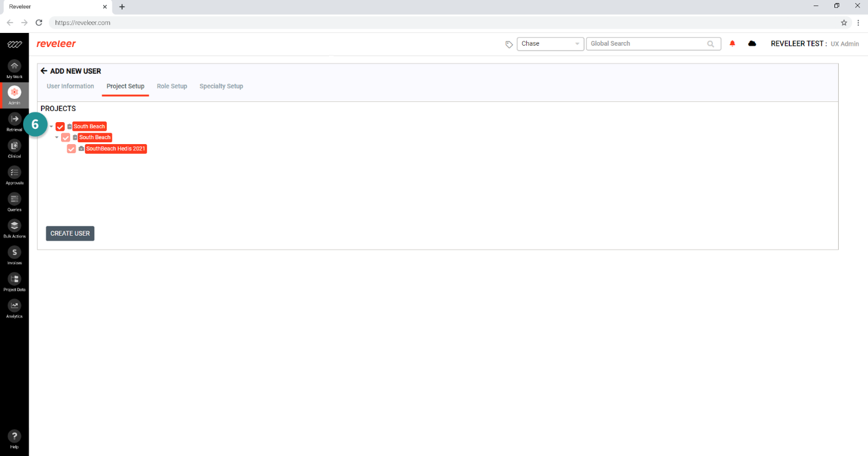Click the reveleer brand logo
The height and width of the screenshot is (456, 868).
(x=56, y=44)
